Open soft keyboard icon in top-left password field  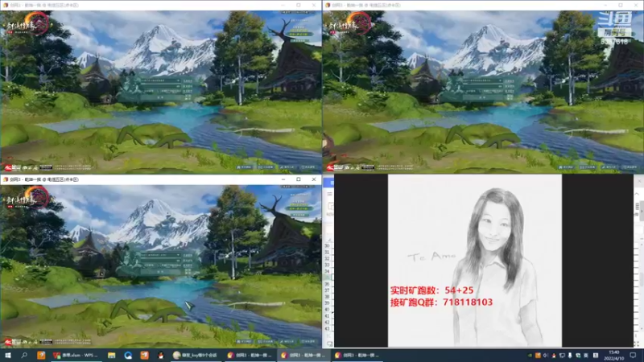[178, 86]
